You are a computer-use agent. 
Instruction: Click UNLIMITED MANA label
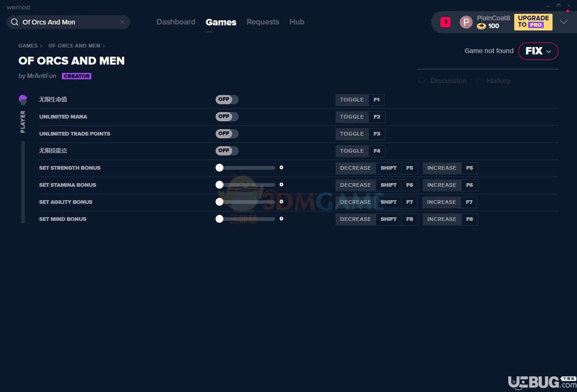[x=63, y=117]
